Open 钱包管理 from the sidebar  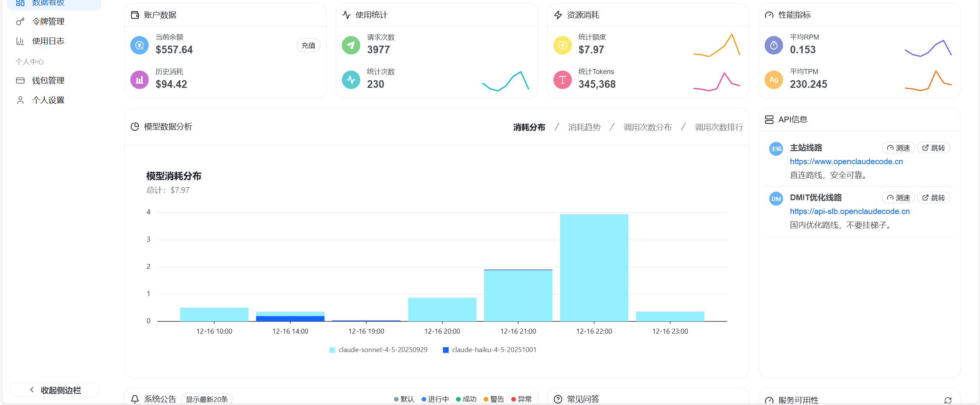20,80
